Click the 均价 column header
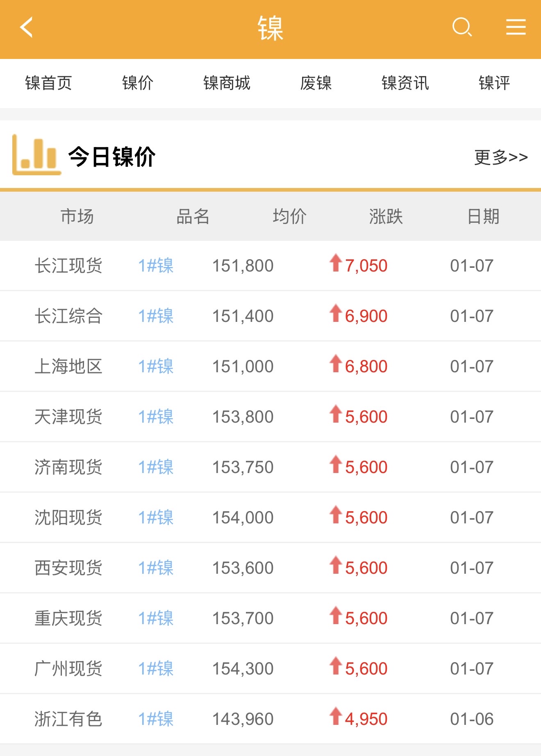This screenshot has width=541, height=756. pos(290,217)
